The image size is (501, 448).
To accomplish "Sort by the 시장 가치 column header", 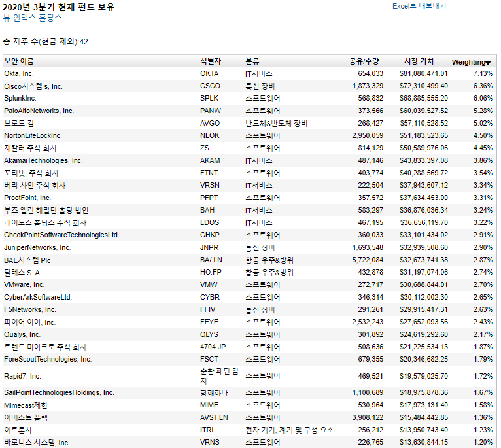I will coord(419,61).
